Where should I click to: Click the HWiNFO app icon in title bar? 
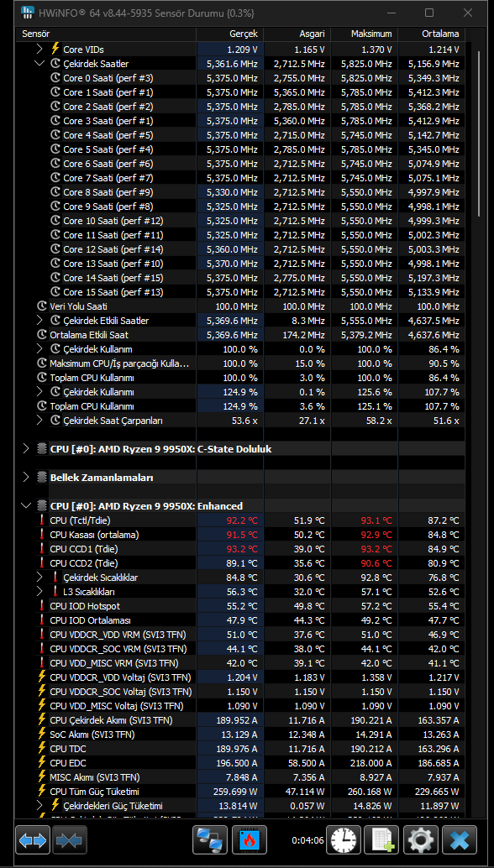tap(28, 13)
